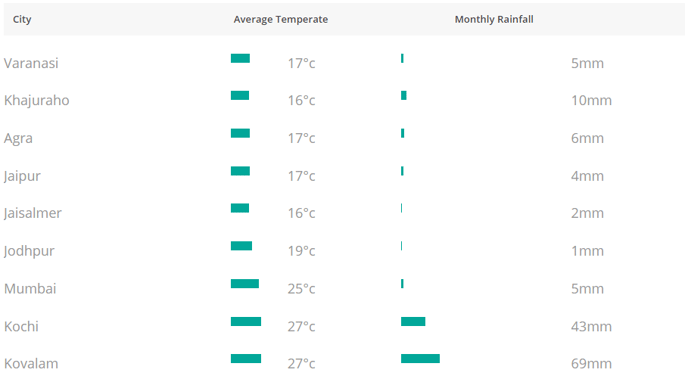688x382 pixels.
Task: Choose Jaipur in the city list
Action: (22, 176)
